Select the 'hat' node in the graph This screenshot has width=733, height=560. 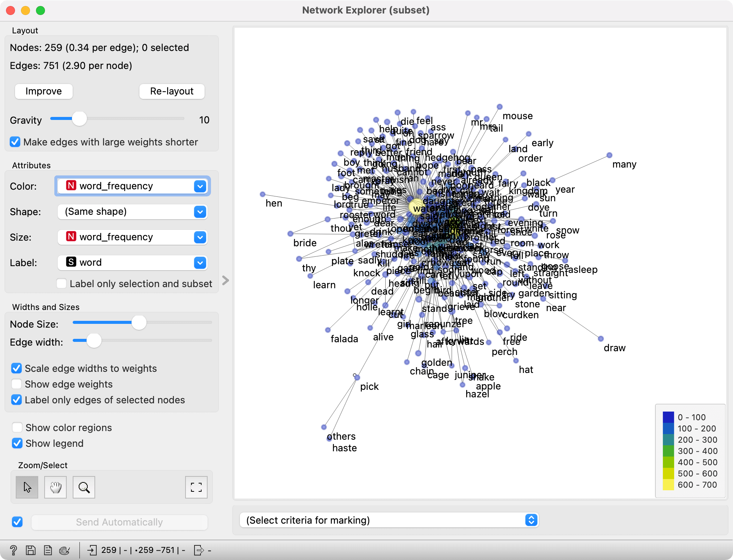coord(516,361)
